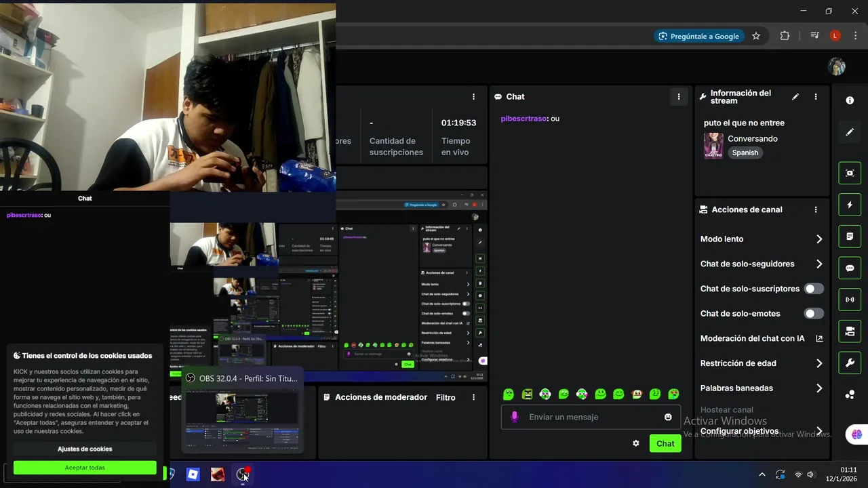Open Ajustes de cookies button
868x488 pixels.
tap(85, 449)
